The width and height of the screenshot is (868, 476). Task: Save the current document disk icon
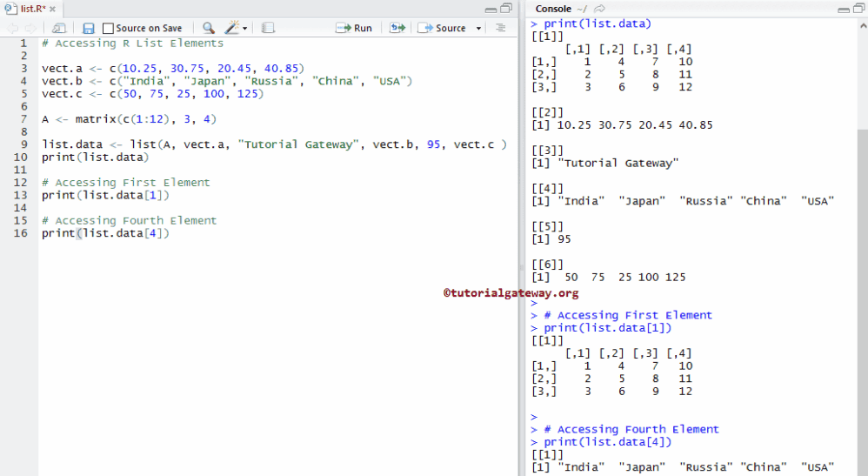tap(88, 28)
